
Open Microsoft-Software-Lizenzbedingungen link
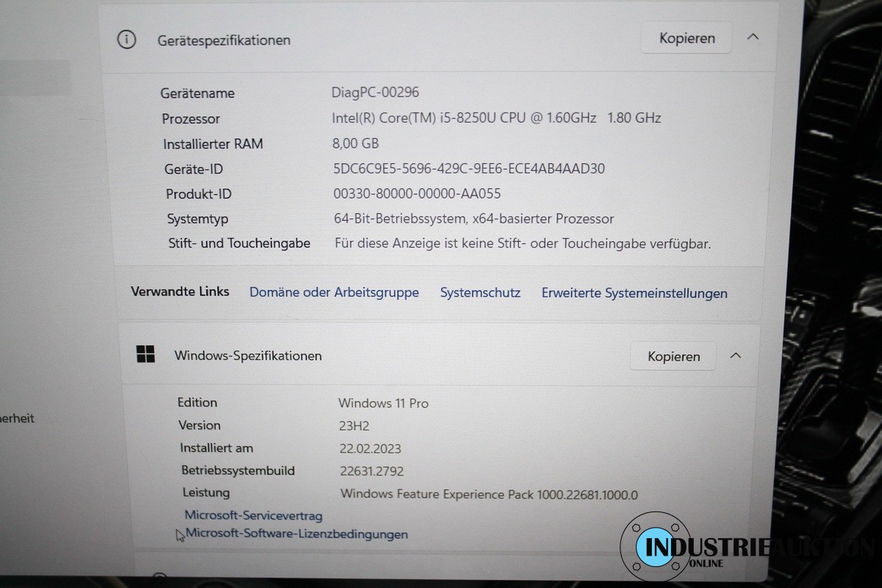[296, 534]
